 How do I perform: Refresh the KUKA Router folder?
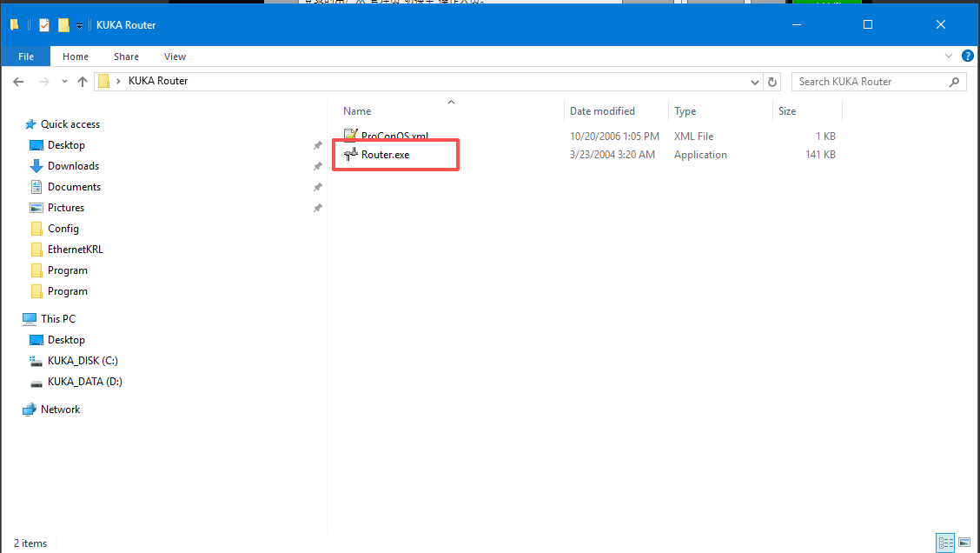click(x=771, y=82)
